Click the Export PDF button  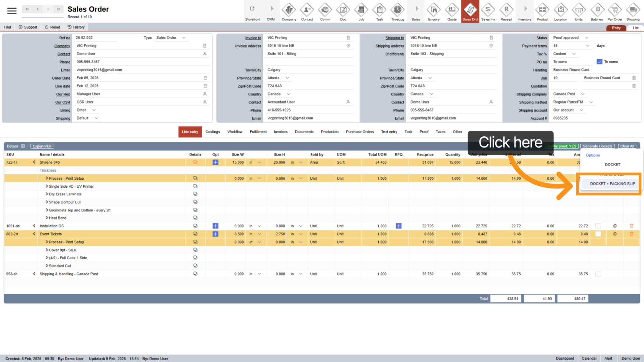click(42, 146)
